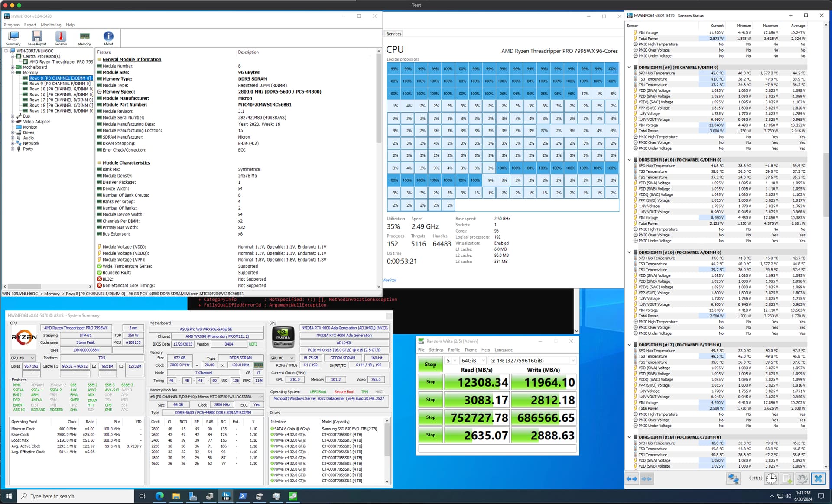The image size is (832, 504).
Task: Click the top green Stop button
Action: pyautogui.click(x=430, y=365)
